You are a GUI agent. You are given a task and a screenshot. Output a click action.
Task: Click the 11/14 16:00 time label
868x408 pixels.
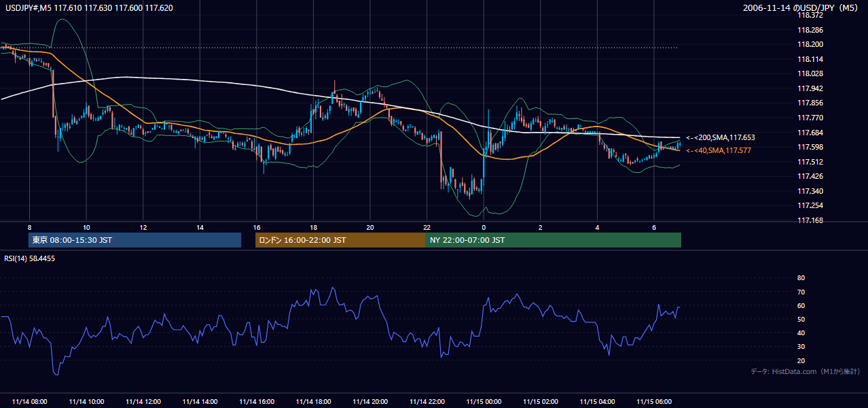[x=257, y=402]
